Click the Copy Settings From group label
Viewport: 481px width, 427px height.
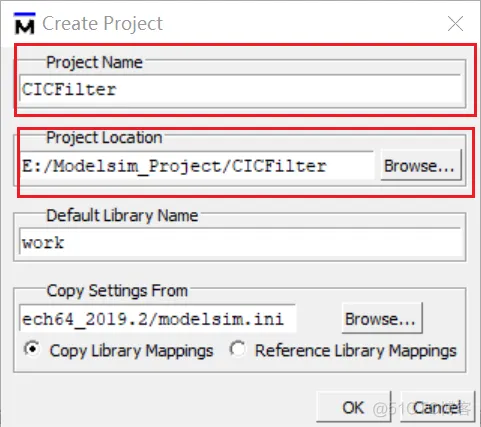[x=117, y=291]
